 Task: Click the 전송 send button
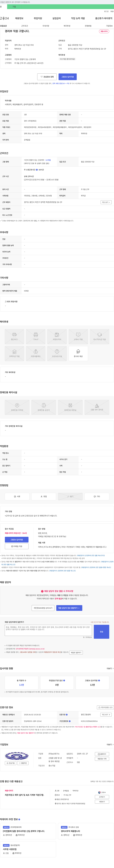click(102, 632)
